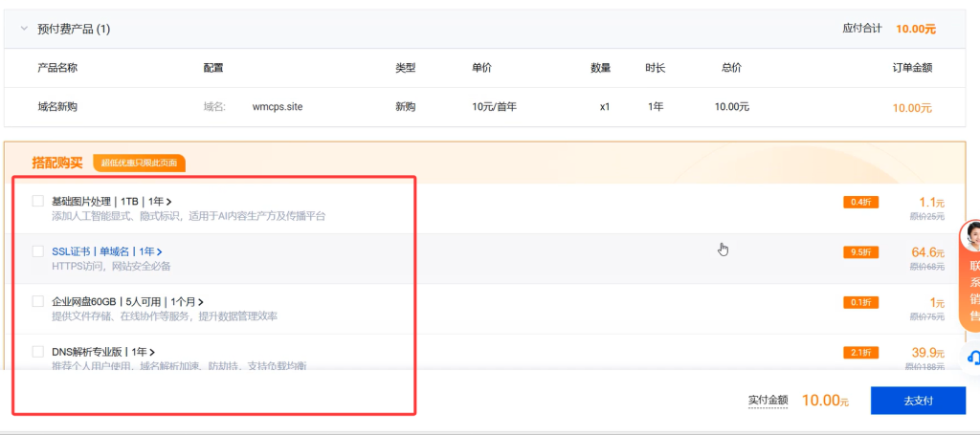The width and height of the screenshot is (980, 435).
Task: Check the 基础图片处理 add-on checkbox
Action: [x=38, y=201]
